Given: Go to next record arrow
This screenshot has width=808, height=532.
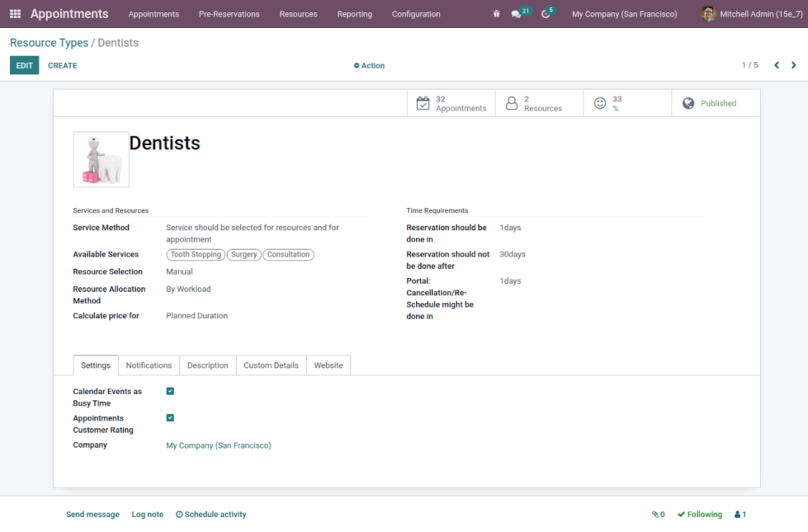Looking at the screenshot, I should (794, 65).
